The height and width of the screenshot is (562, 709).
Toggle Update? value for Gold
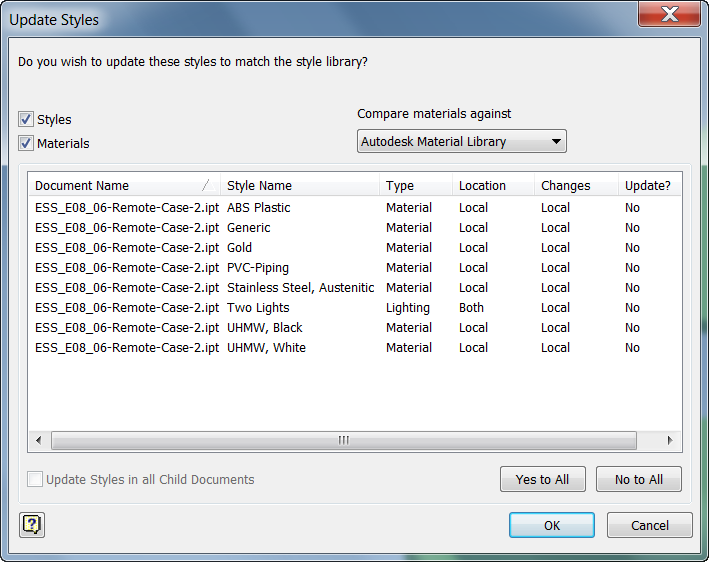[x=633, y=247]
